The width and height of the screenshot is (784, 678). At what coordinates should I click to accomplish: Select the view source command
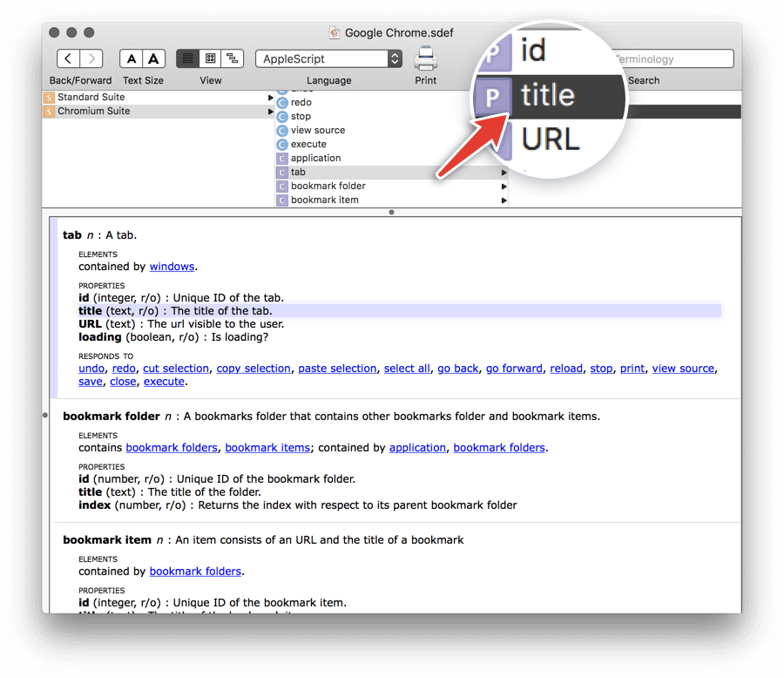(x=317, y=131)
